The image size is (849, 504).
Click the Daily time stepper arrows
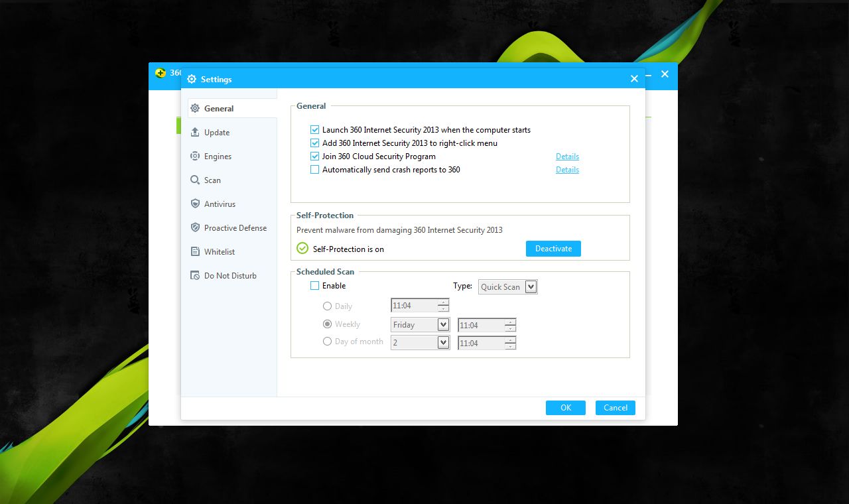point(443,306)
